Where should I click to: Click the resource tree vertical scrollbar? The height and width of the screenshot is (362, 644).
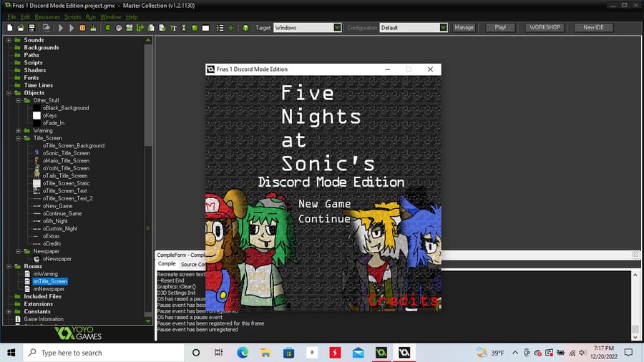pos(148,94)
